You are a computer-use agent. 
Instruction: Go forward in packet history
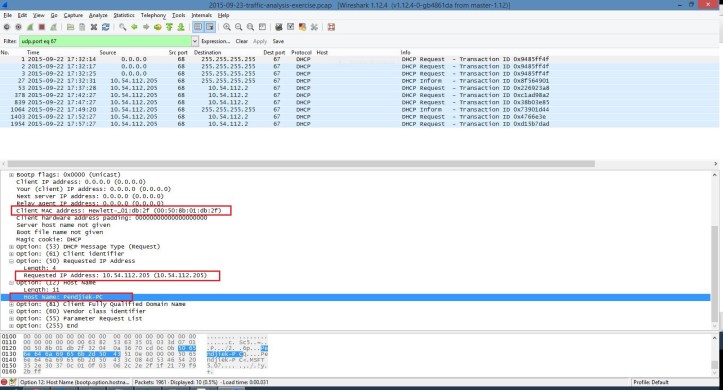[x=146, y=27]
